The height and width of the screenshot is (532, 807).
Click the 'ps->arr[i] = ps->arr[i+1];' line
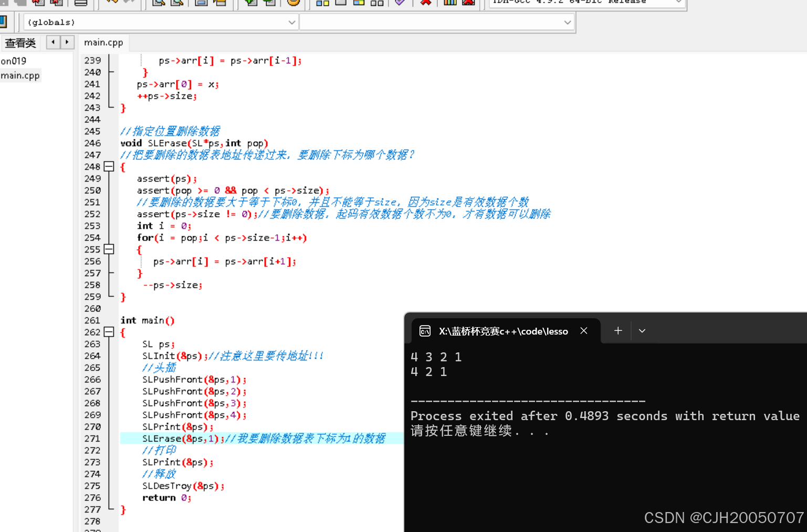tap(225, 261)
